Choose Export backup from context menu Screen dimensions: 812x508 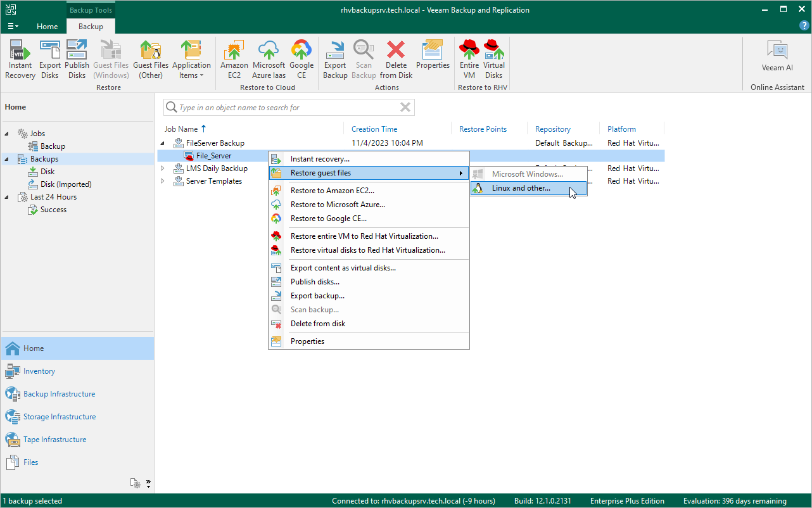[369, 296]
